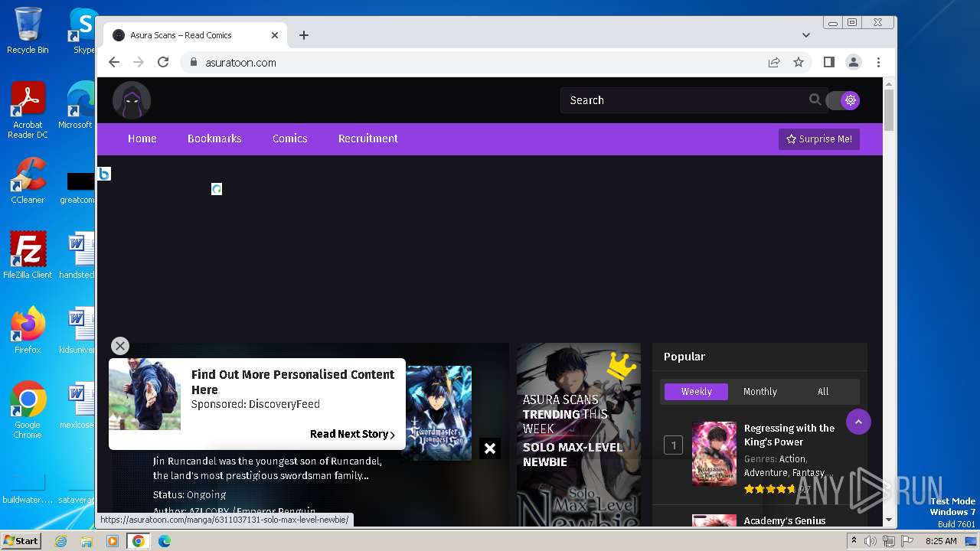The image size is (980, 551).
Task: Open Firefox desktop icon
Action: click(x=28, y=331)
